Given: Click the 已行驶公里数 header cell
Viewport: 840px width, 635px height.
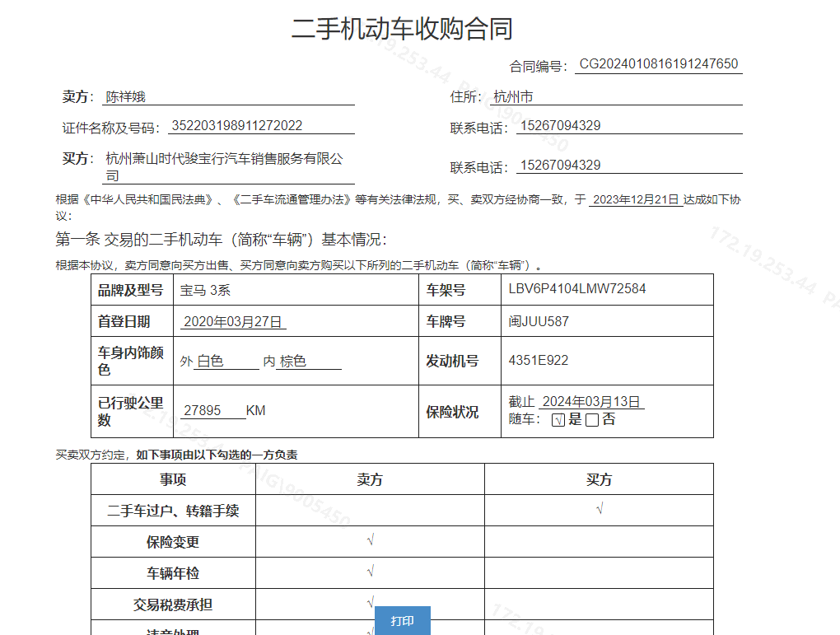Looking at the screenshot, I should [x=131, y=412].
